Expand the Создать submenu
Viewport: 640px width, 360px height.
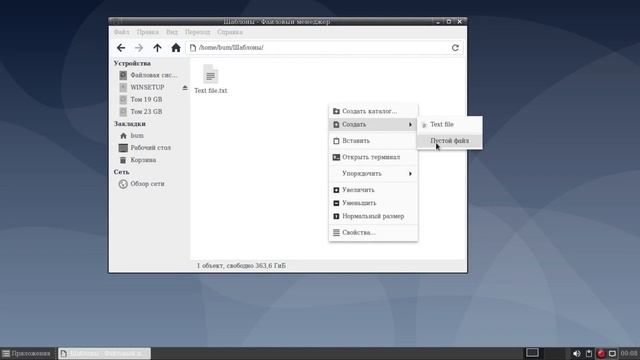[373, 124]
